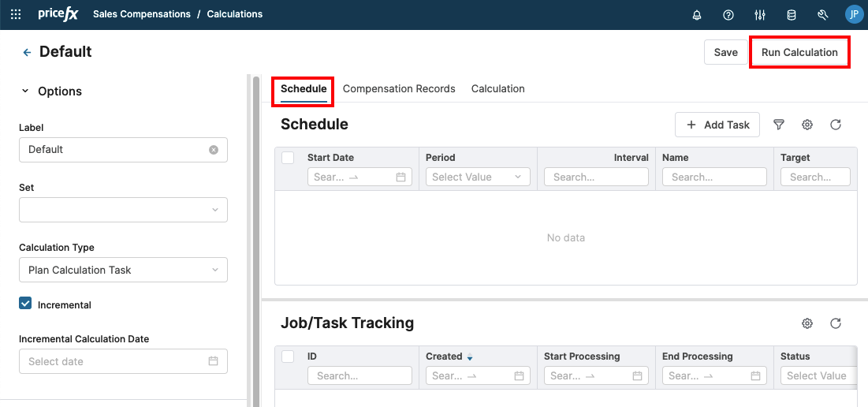Tick the Schedule table select-all checkbox
This screenshot has width=868, height=407.
pos(288,158)
